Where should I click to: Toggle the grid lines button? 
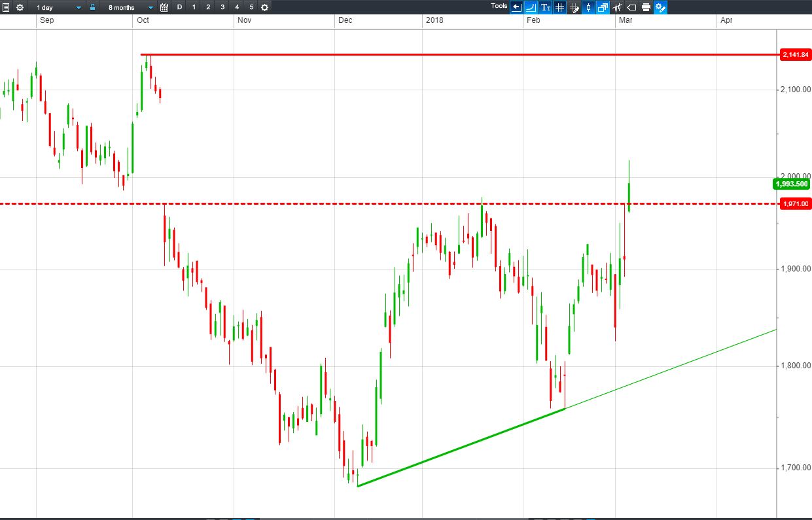pos(559,7)
